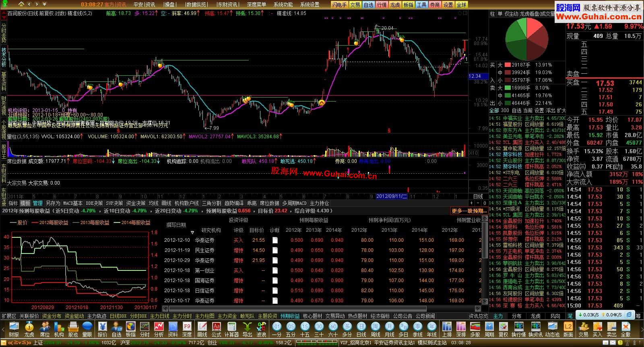Switch to the 预期收益 tab
Image resolution: width=644 pixels, height=347 pixels.
[x=290, y=316]
